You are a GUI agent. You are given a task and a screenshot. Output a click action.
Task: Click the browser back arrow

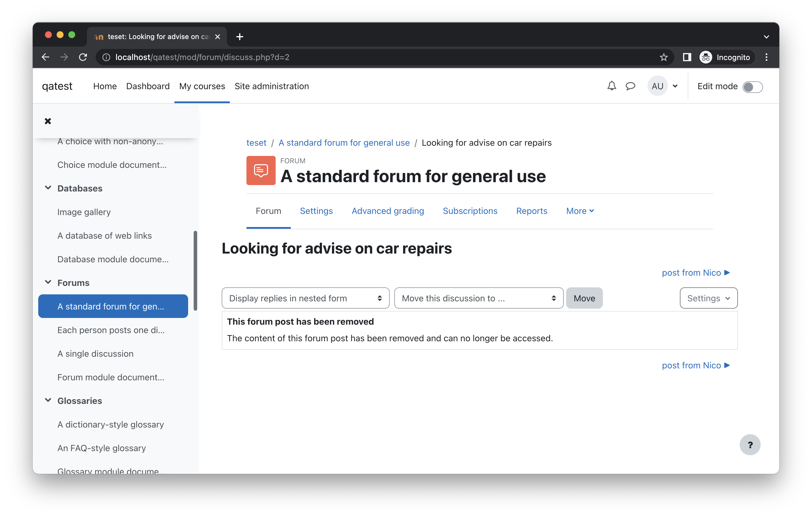tap(45, 57)
